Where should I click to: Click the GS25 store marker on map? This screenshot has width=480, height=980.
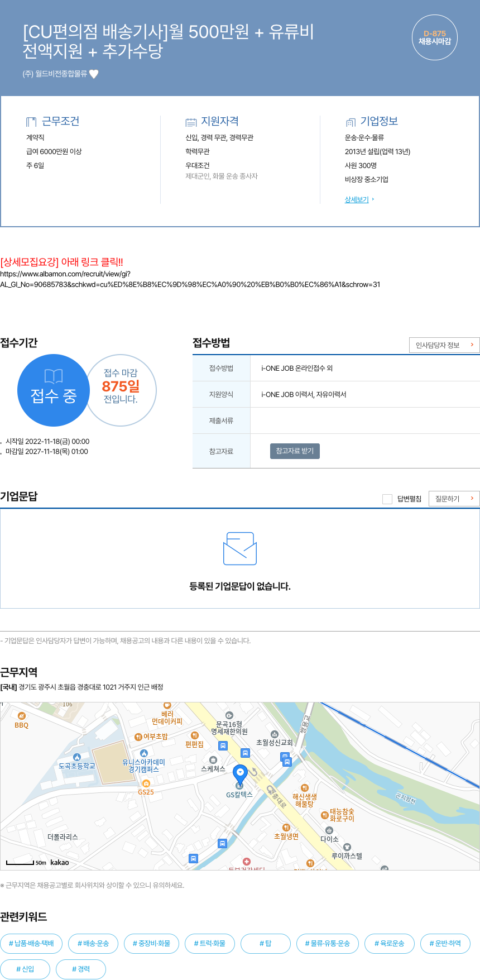[146, 783]
